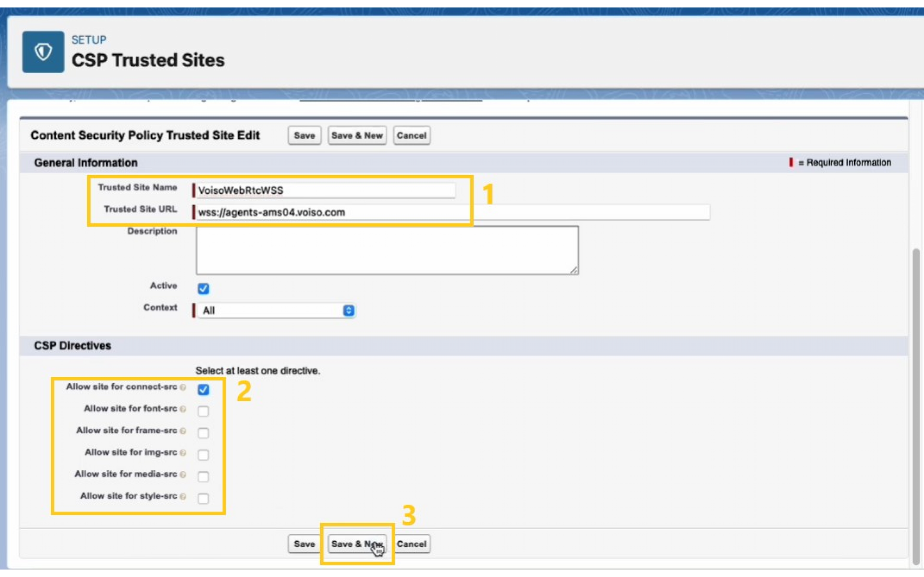Click the Save & New button
This screenshot has width=924, height=577.
357,544
